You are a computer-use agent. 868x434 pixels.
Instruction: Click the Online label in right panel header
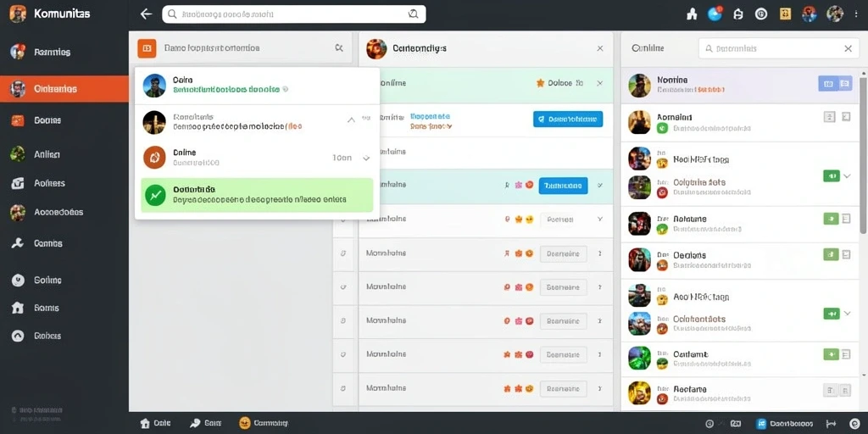(x=648, y=48)
